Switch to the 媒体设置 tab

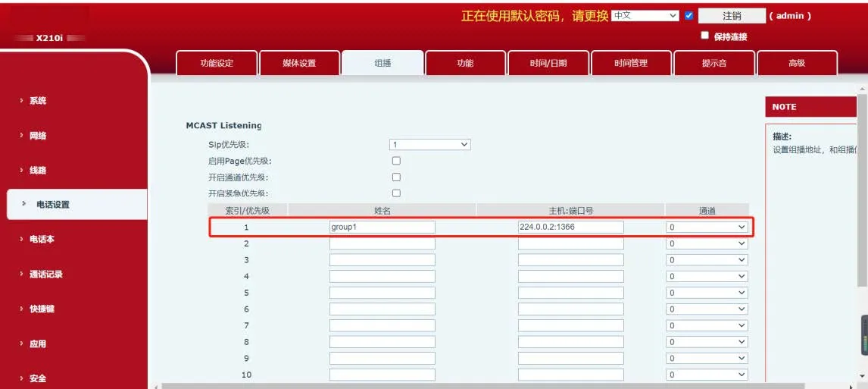click(299, 64)
